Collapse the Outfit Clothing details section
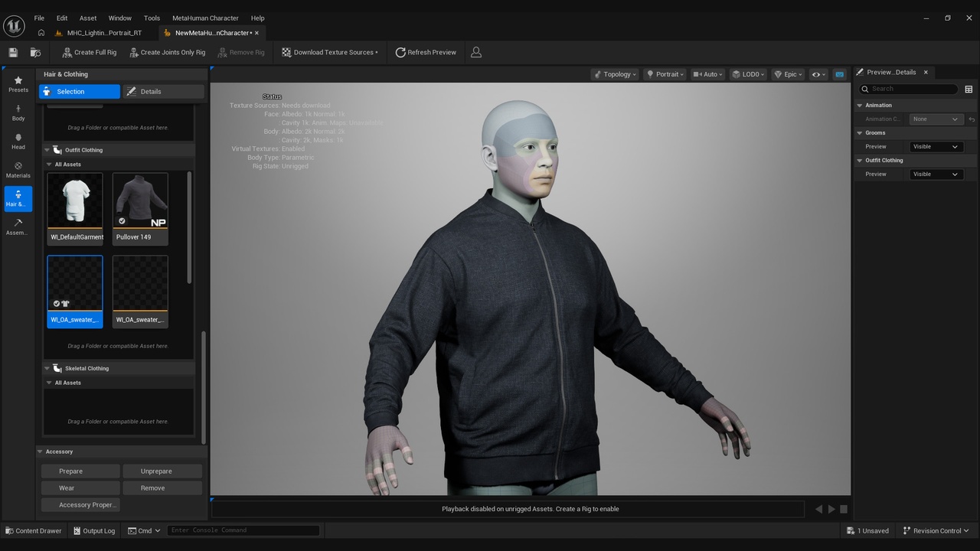 pos(860,161)
